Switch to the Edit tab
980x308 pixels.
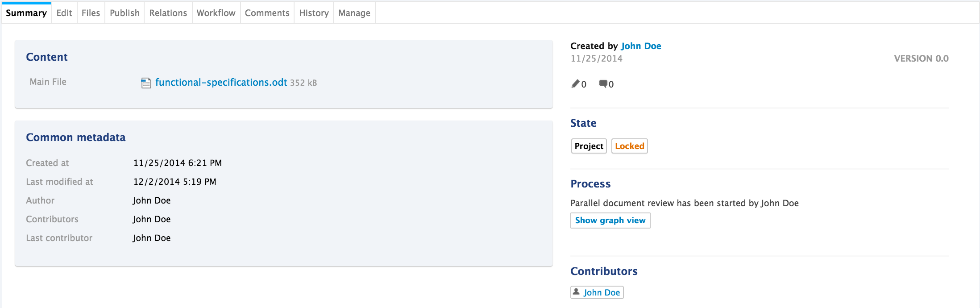64,13
